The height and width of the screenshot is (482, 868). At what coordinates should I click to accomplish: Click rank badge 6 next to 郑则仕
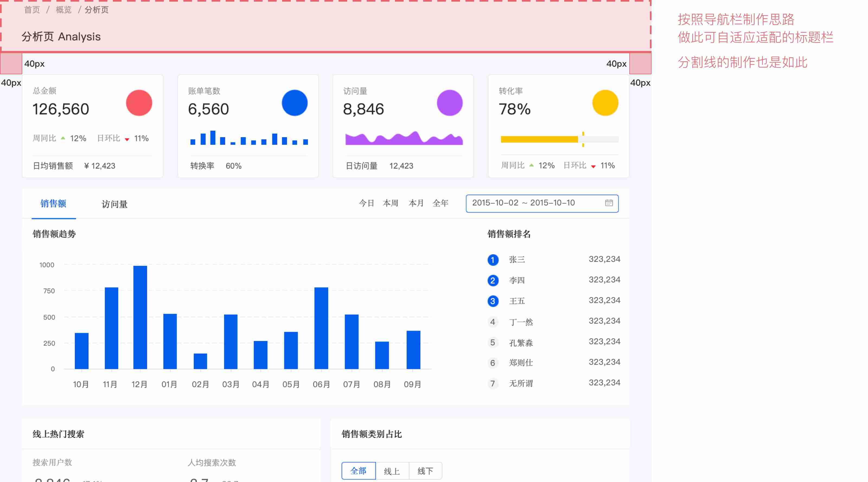[x=493, y=363]
